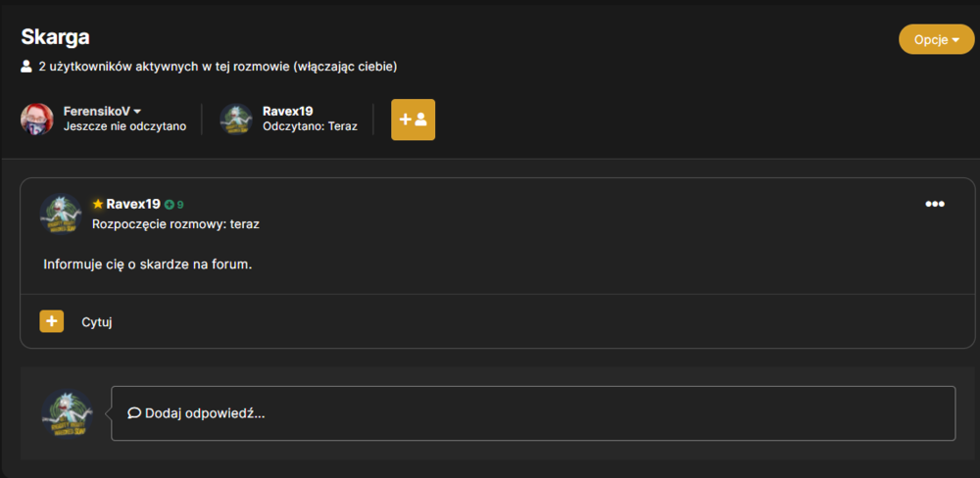Expand the FerensikoV user dropdown arrow
This screenshot has height=478, width=980.
[x=137, y=112]
